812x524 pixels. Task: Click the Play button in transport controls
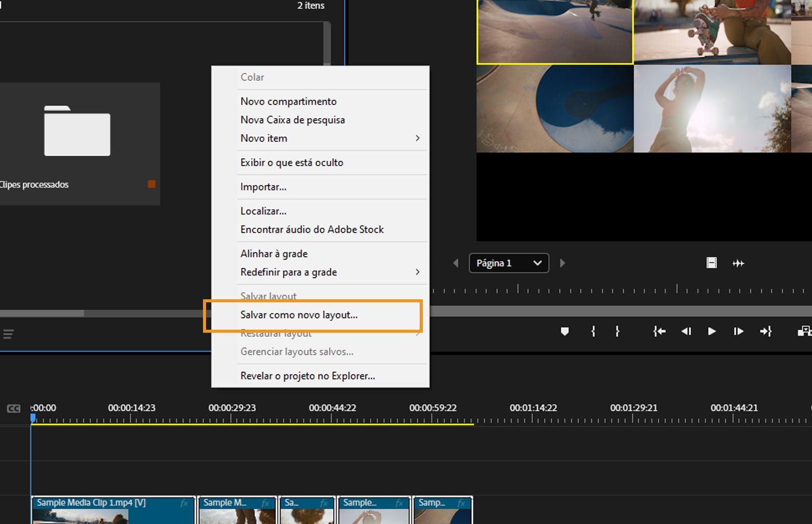pyautogui.click(x=712, y=331)
